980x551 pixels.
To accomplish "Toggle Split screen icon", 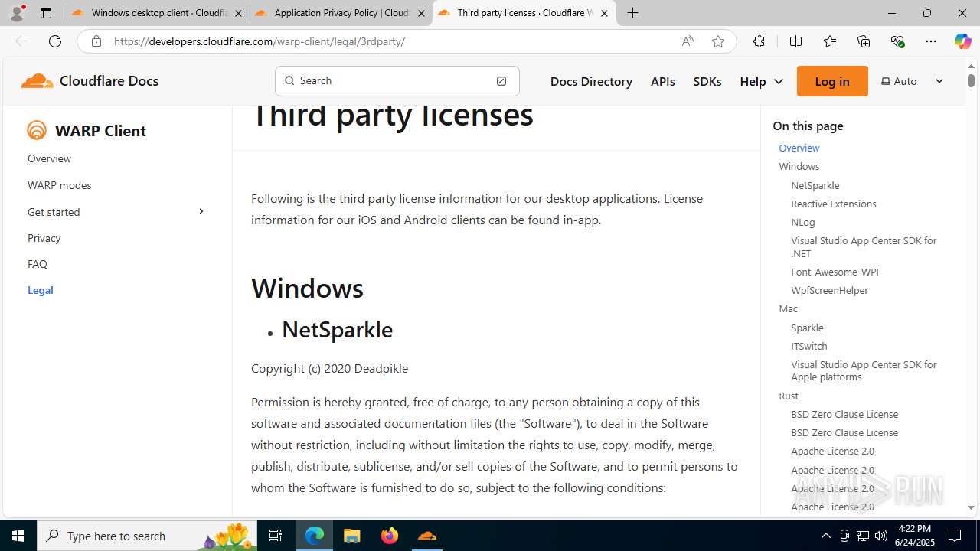I will [795, 41].
